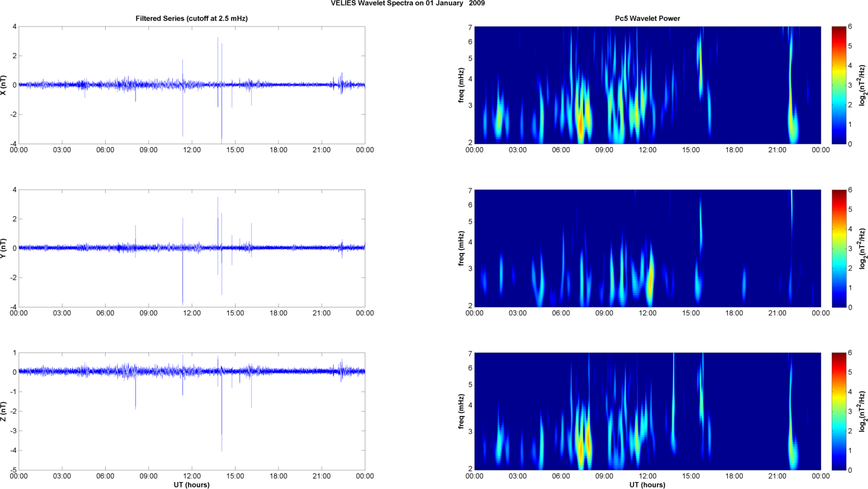Click "UT (hours)" under the Z wavelet spectrogram
Screen dimensions: 868x489
[x=647, y=485]
